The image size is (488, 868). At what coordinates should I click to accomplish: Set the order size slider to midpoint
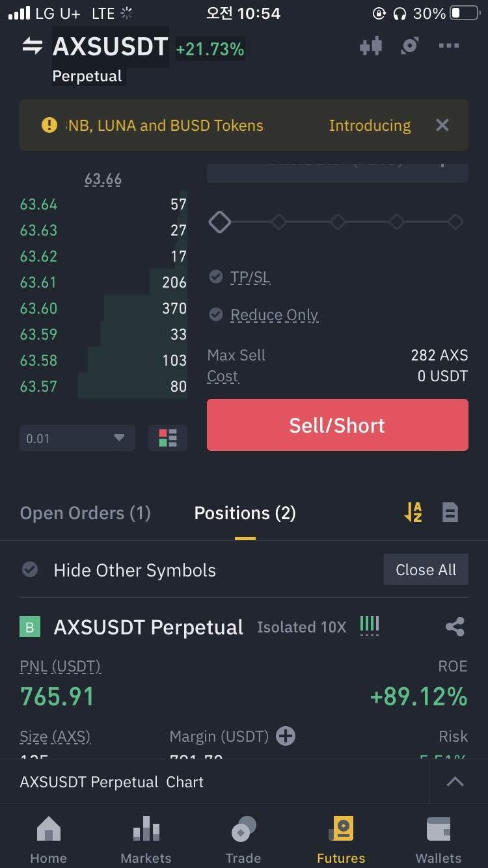coord(337,222)
